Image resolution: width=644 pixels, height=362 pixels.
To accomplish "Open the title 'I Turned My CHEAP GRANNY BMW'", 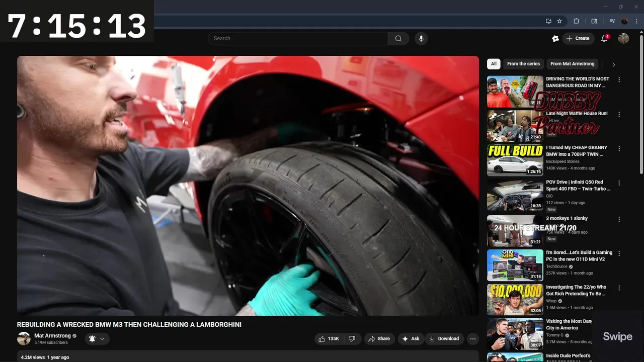I will click(x=577, y=151).
